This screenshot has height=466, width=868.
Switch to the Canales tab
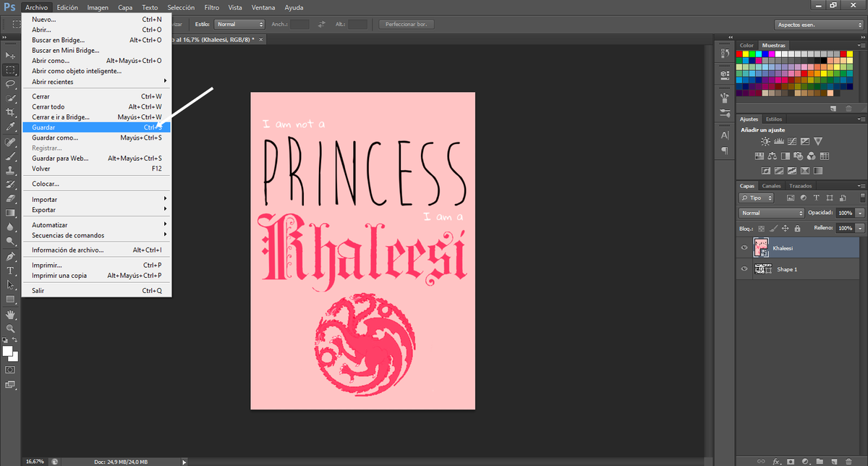pos(771,186)
